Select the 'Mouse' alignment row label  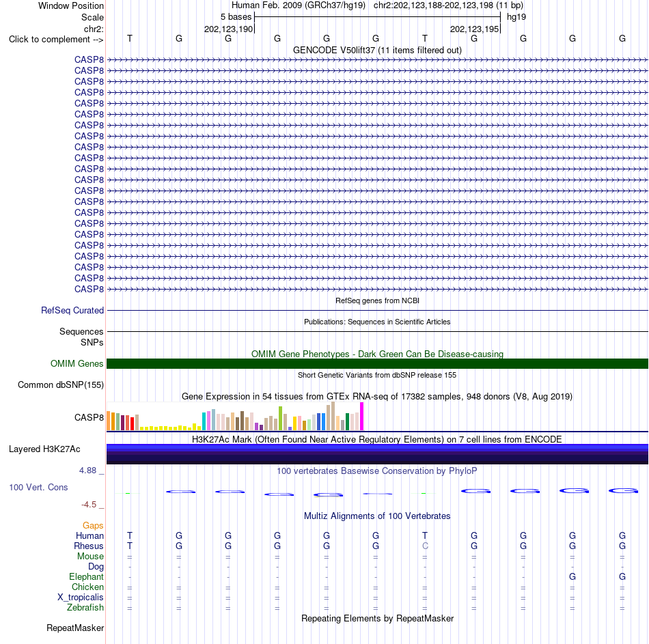[90, 557]
